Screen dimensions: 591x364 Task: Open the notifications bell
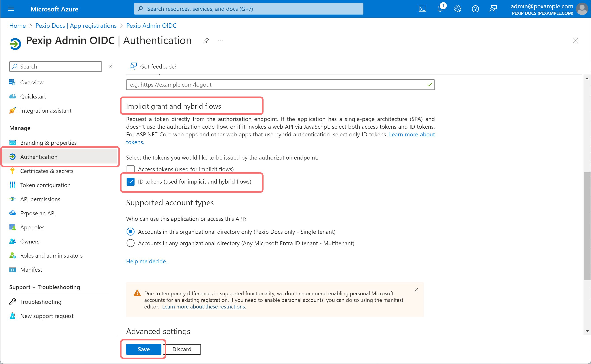click(440, 9)
